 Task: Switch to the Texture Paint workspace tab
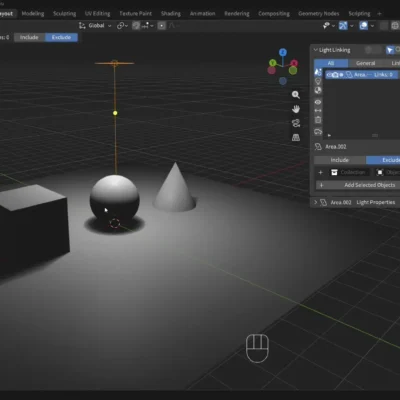(135, 14)
